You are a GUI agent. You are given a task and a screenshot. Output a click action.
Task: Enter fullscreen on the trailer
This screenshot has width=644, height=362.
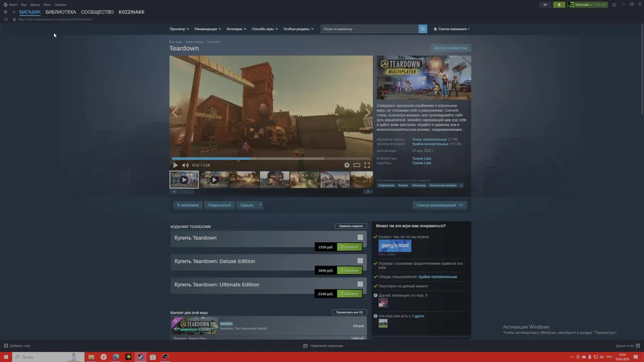367,165
